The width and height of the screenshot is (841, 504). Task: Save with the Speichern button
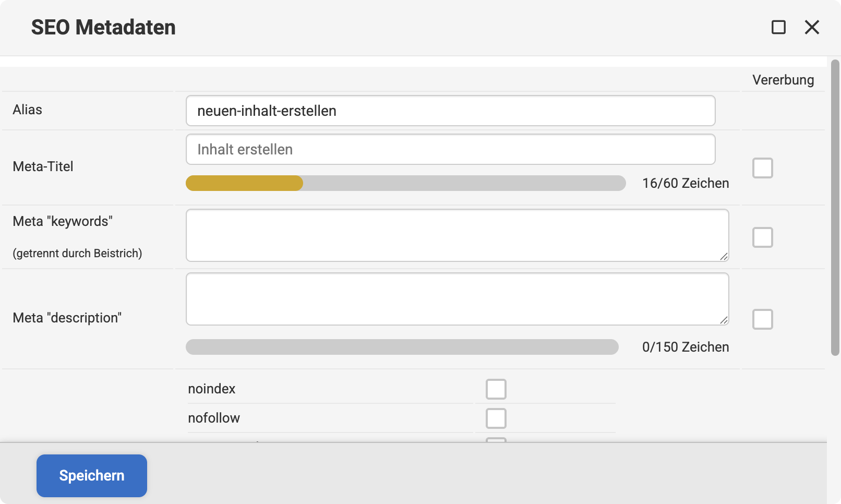click(x=92, y=476)
